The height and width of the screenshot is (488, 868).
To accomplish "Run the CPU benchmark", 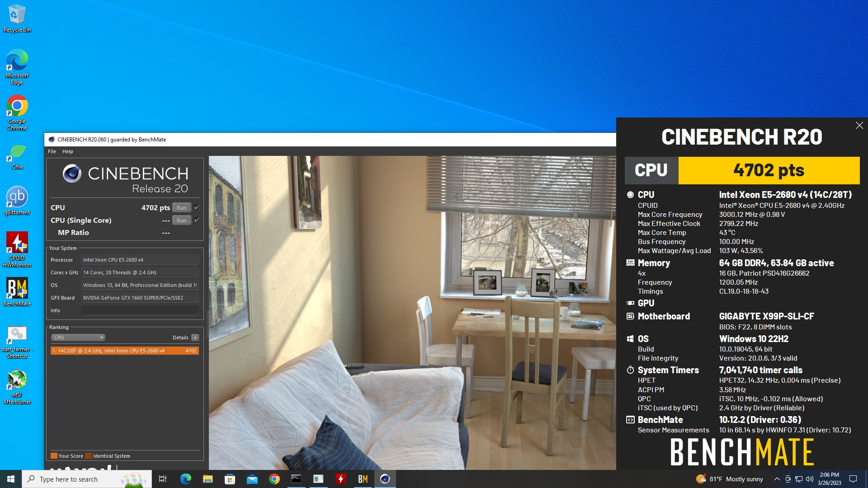I will click(182, 208).
